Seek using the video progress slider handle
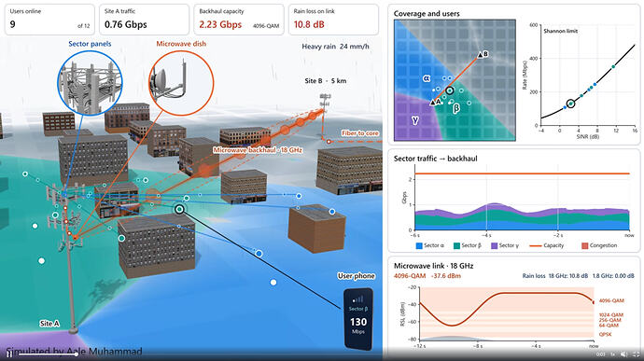 pos(77,354)
